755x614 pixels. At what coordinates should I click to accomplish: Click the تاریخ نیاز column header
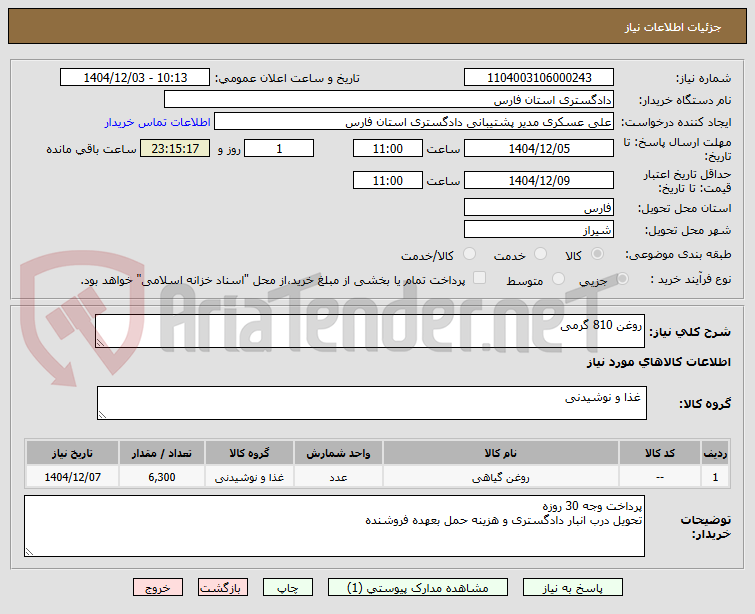pos(72,453)
